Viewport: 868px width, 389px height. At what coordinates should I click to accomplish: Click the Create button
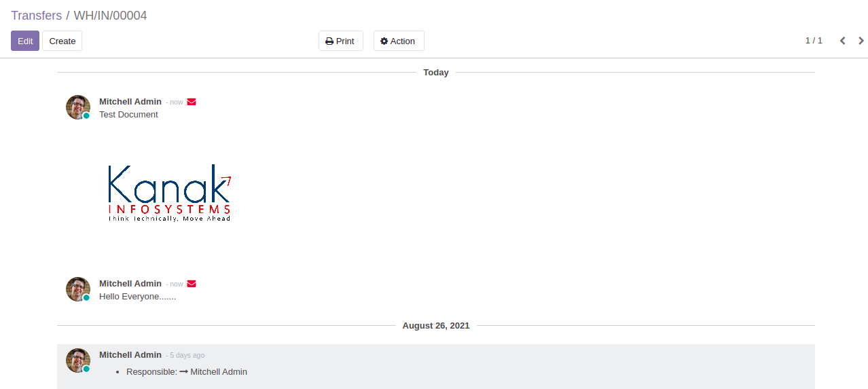pyautogui.click(x=62, y=41)
